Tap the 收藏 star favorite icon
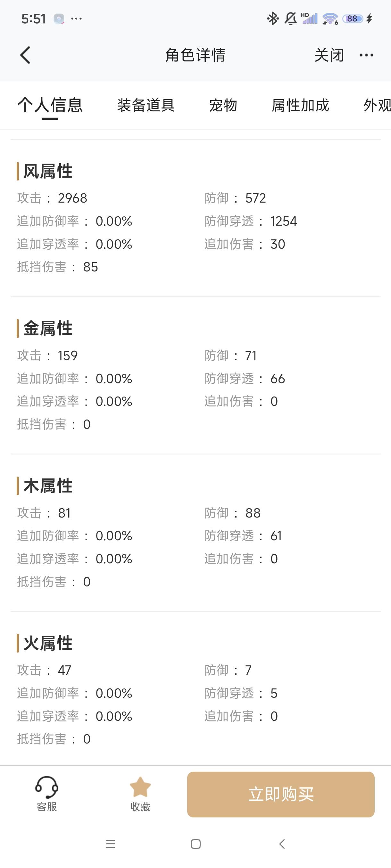This screenshot has width=391, height=868. click(x=140, y=787)
